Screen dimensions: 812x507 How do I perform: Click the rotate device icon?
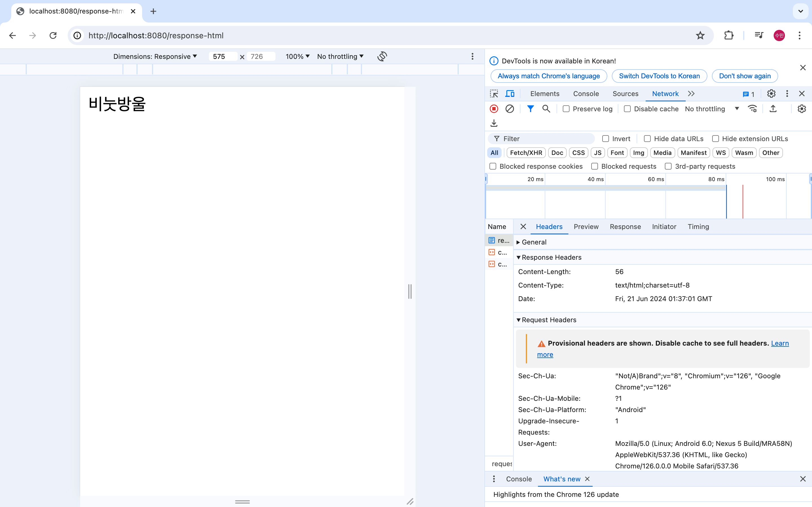[382, 56]
